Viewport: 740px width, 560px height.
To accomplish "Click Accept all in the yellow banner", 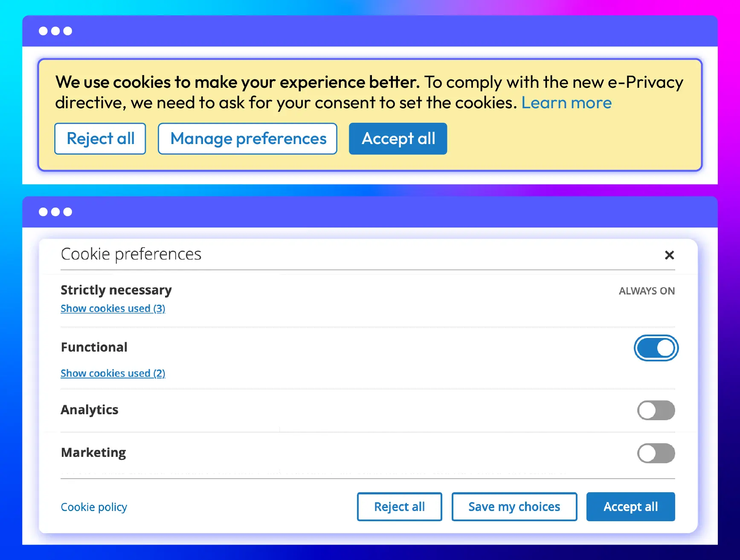I will [398, 139].
